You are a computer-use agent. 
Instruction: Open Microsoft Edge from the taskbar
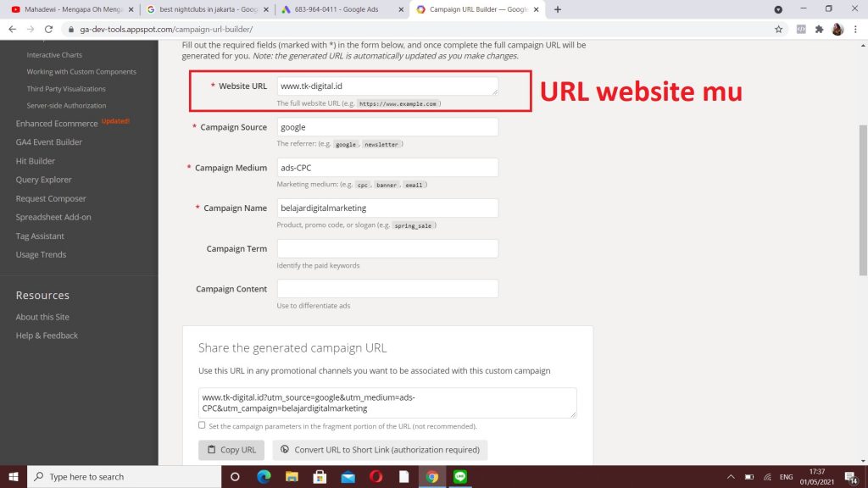tap(263, 476)
